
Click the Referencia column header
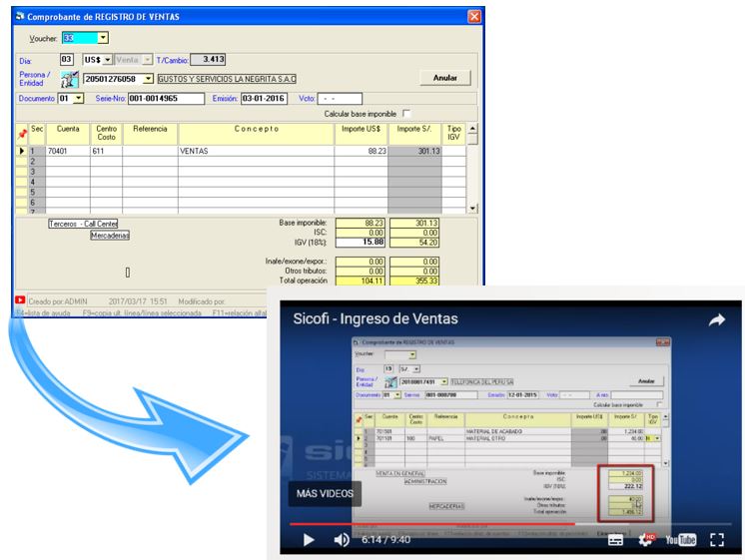150,134
